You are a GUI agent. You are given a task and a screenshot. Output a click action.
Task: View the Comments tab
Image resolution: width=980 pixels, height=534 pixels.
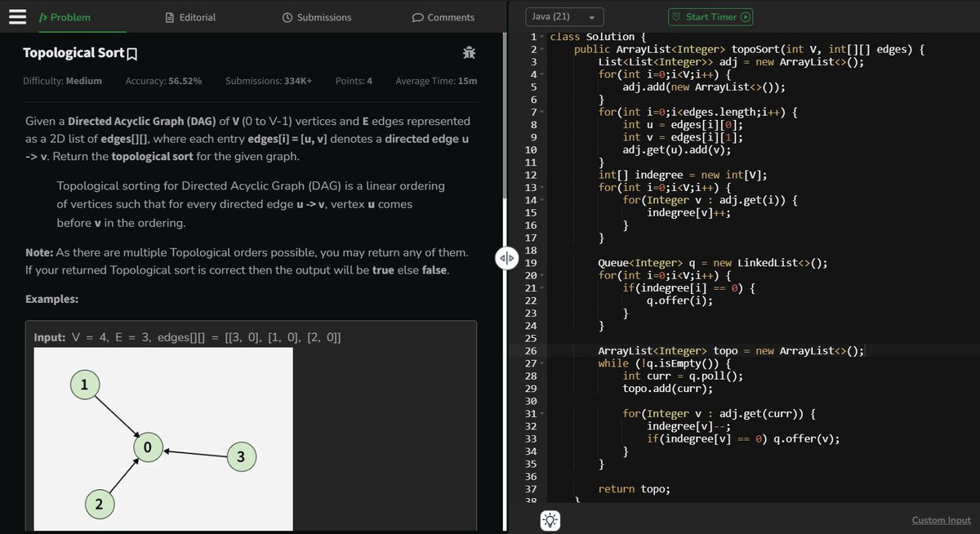click(443, 17)
